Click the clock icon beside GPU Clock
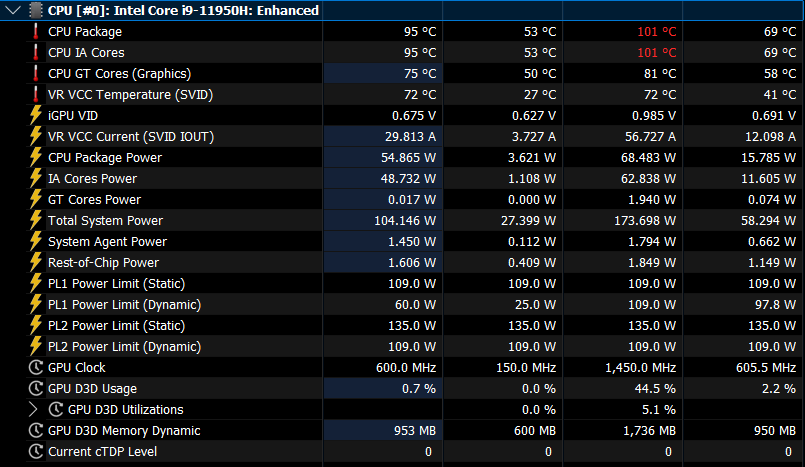The width and height of the screenshot is (805, 467). point(35,367)
